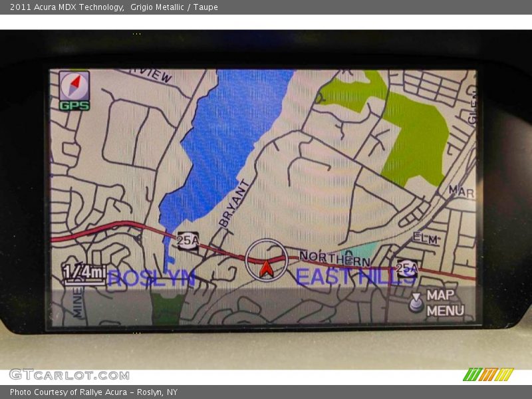This screenshot has width=532, height=399.
Task: Tap the ROSLYN town label
Action: point(152,278)
